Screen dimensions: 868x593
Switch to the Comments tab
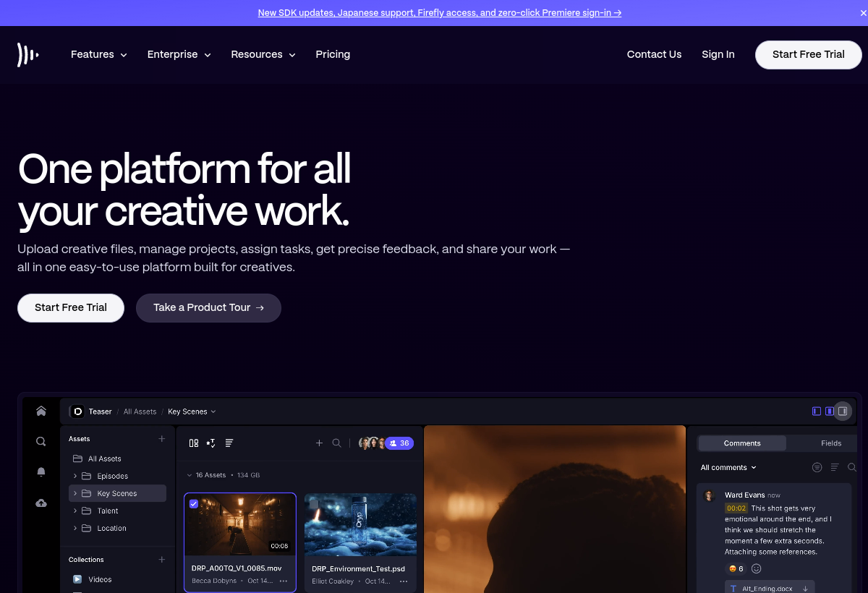click(x=742, y=443)
